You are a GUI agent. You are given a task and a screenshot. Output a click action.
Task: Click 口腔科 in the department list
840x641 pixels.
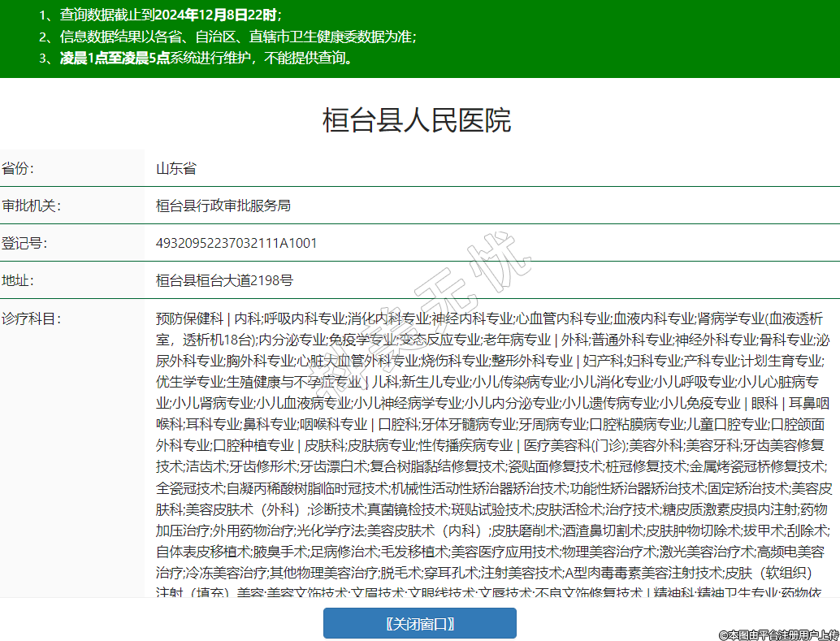(x=398, y=424)
